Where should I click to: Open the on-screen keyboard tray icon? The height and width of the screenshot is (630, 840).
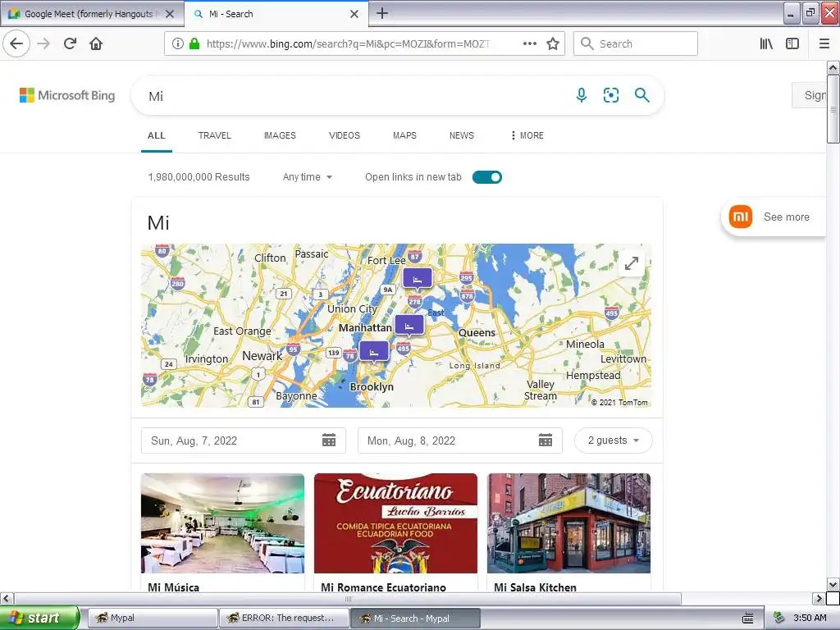tap(748, 619)
